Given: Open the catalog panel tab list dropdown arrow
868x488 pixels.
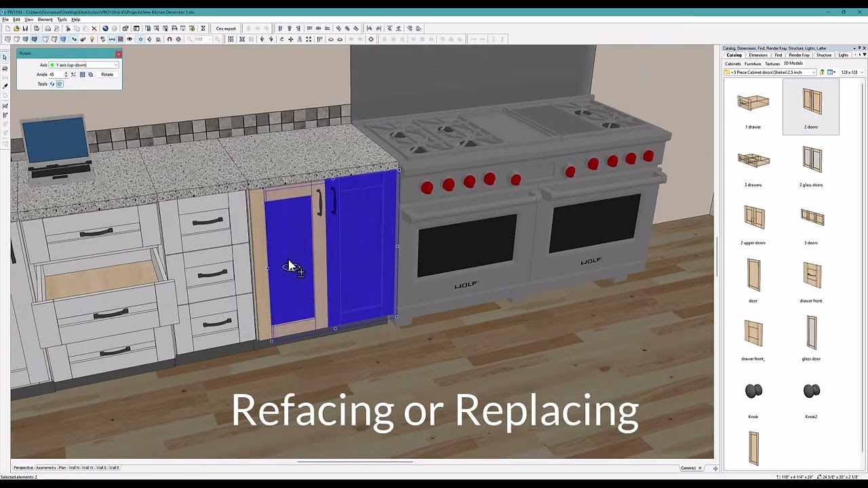Looking at the screenshot, I should 865,55.
